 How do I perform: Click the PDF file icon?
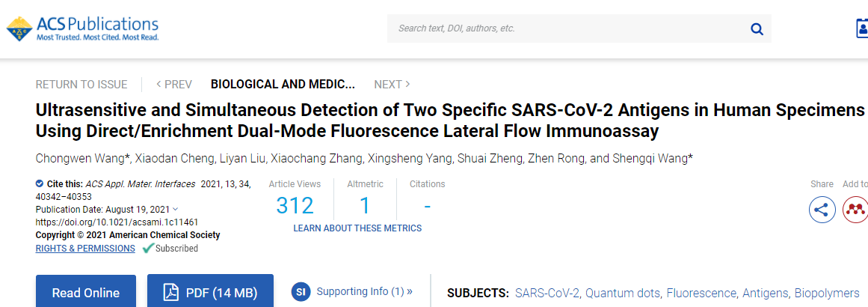[x=170, y=293]
